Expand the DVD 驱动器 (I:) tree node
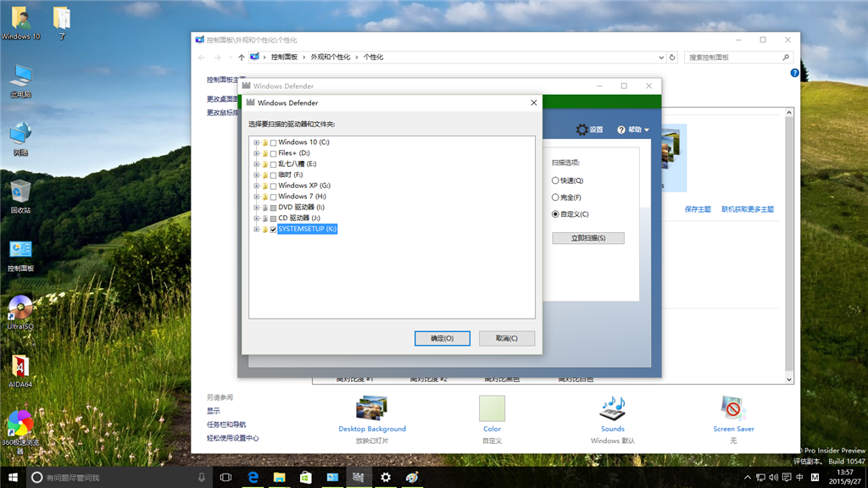The width and height of the screenshot is (868, 488). tap(256, 208)
